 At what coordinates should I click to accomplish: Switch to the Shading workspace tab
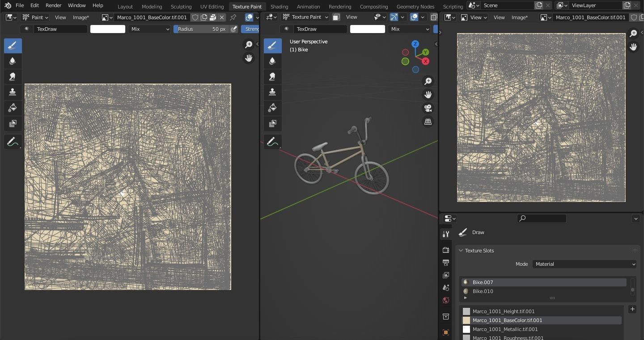click(x=279, y=7)
